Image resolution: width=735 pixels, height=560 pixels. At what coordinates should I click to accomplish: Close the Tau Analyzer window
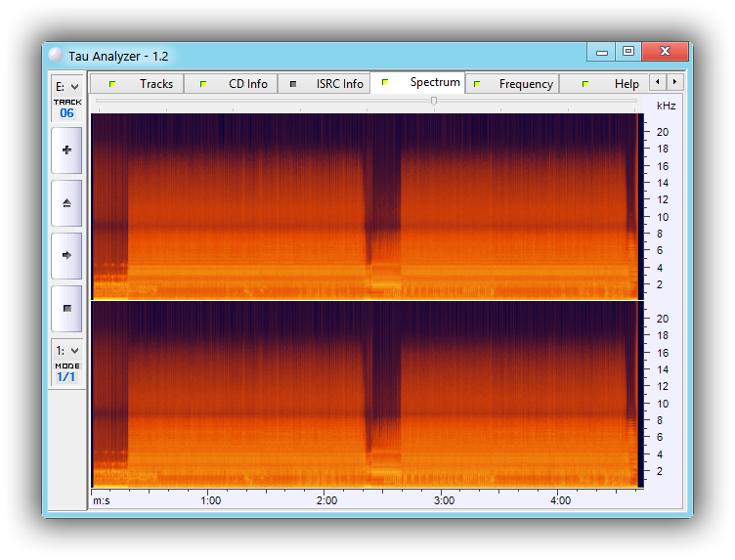[x=666, y=52]
